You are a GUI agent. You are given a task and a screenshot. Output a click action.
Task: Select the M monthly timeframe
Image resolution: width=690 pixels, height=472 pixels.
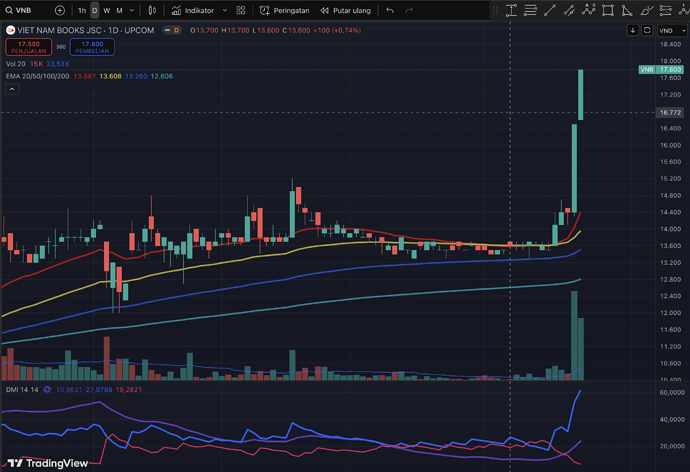(x=119, y=10)
